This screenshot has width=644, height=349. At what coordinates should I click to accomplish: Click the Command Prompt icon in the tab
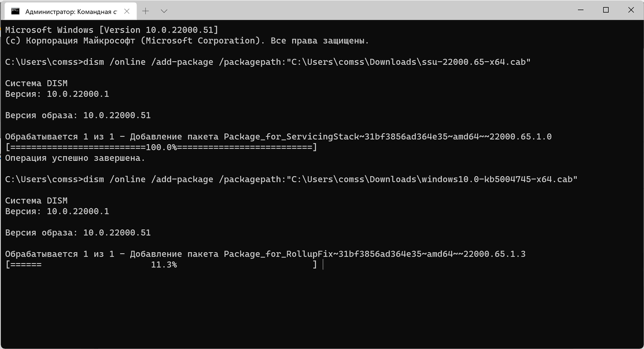pyautogui.click(x=15, y=11)
